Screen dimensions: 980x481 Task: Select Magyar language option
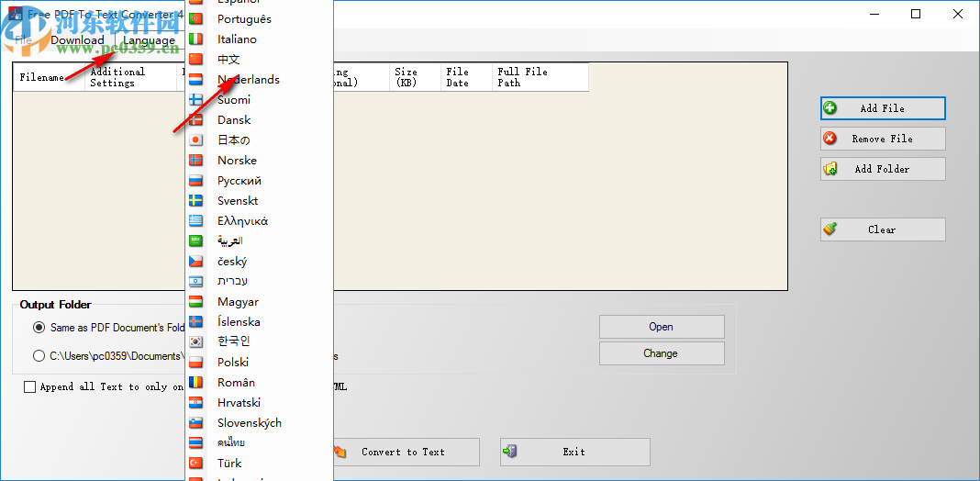tap(260, 302)
